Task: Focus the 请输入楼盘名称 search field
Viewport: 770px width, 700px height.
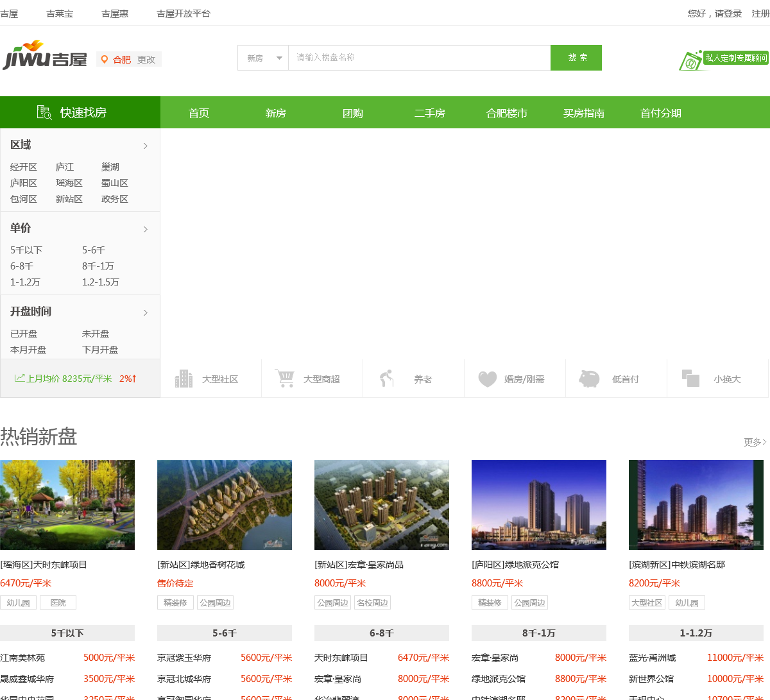Action: pyautogui.click(x=420, y=58)
